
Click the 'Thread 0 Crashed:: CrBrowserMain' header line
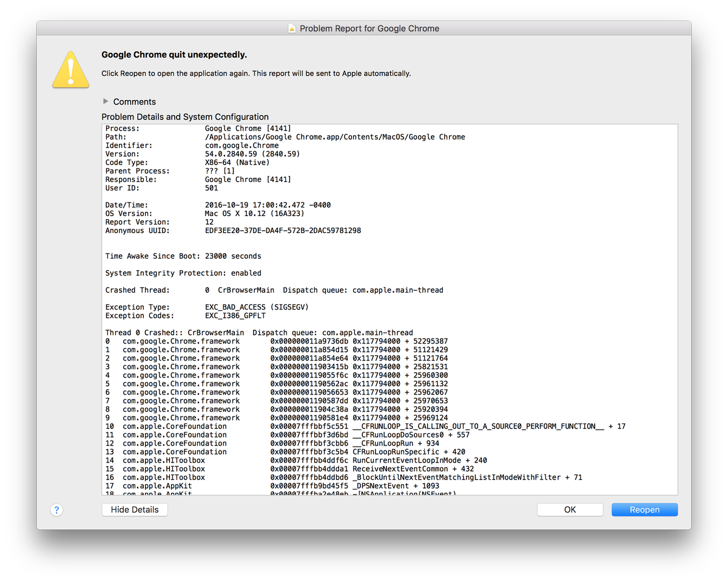pyautogui.click(x=259, y=333)
